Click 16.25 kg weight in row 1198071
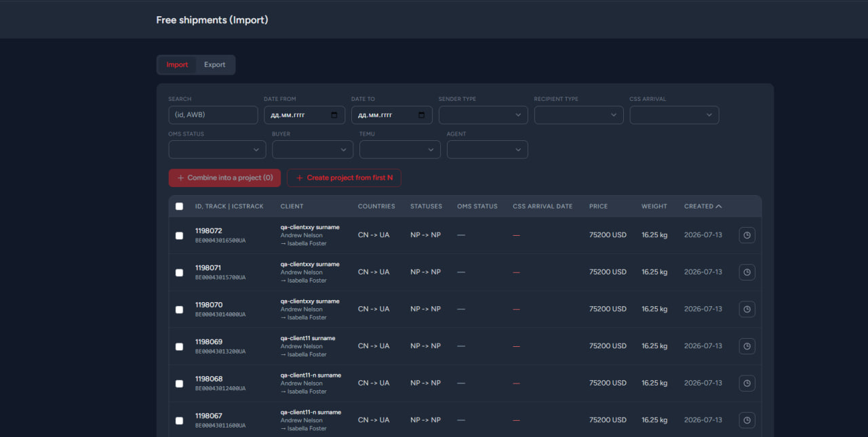 [654, 272]
